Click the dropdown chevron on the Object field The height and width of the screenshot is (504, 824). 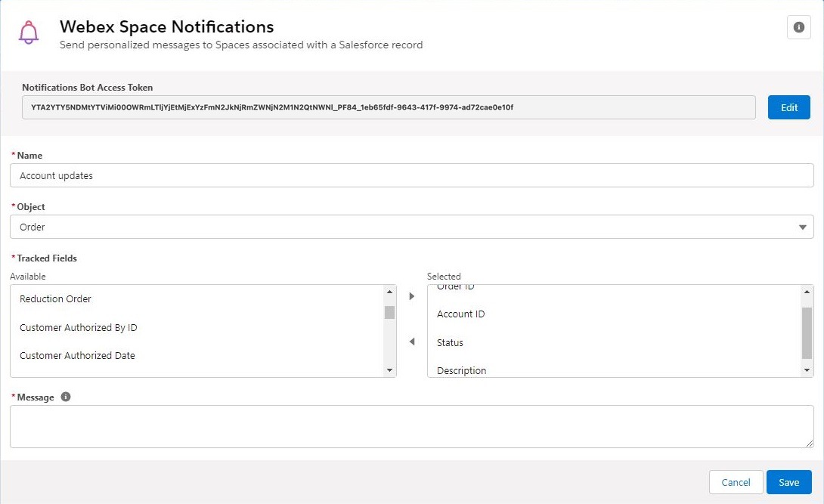804,227
